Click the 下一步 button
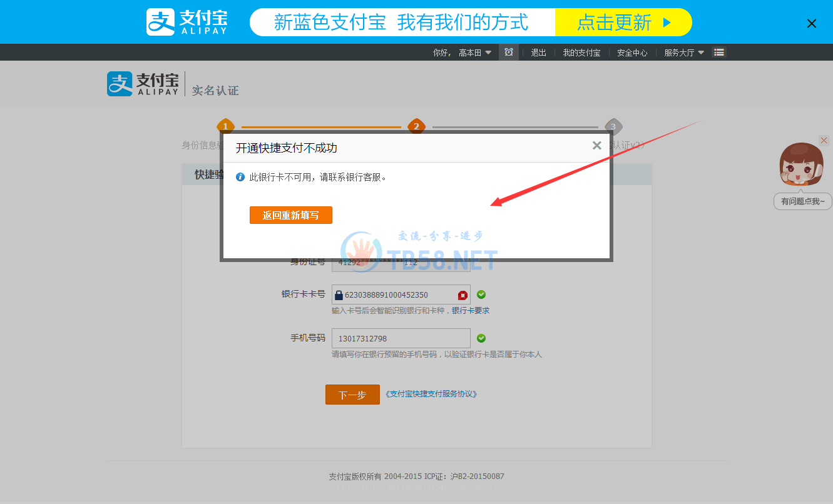The image size is (833, 504). tap(352, 395)
